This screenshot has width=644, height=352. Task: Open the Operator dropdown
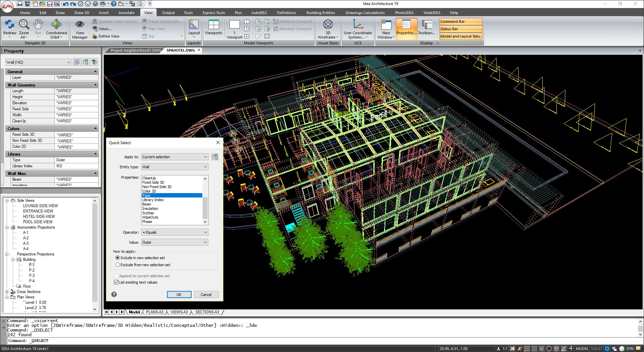[174, 232]
